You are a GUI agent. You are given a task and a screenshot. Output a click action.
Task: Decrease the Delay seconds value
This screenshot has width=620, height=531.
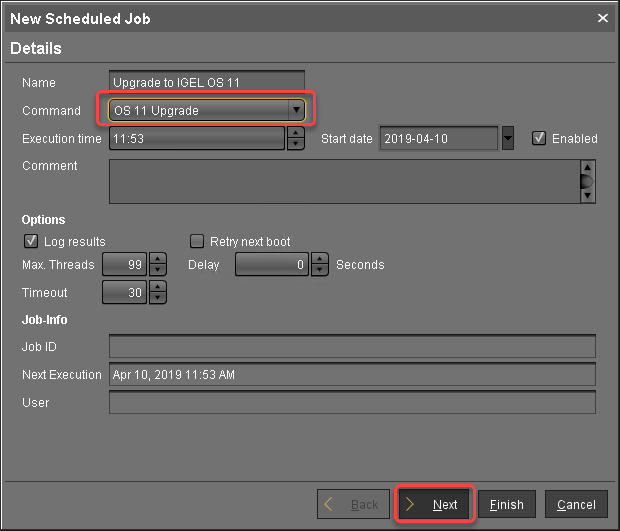tap(319, 271)
